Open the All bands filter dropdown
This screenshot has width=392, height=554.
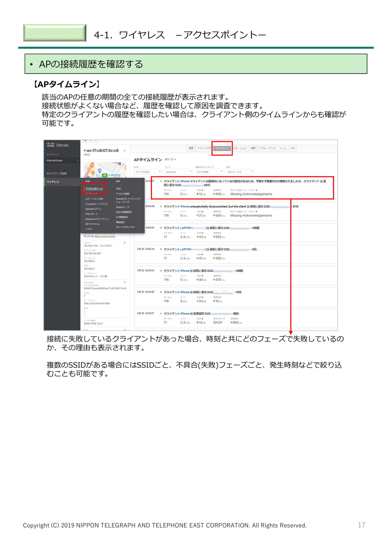(178, 172)
